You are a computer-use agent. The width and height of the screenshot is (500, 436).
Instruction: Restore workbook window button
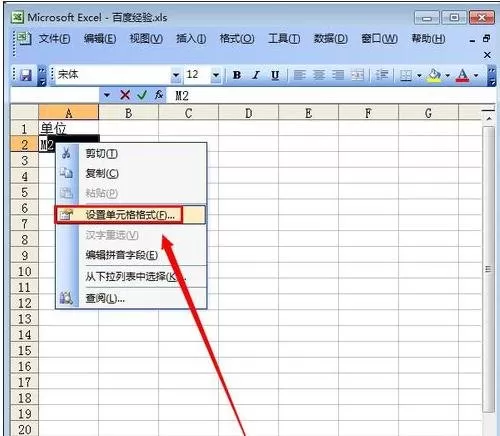(486, 39)
